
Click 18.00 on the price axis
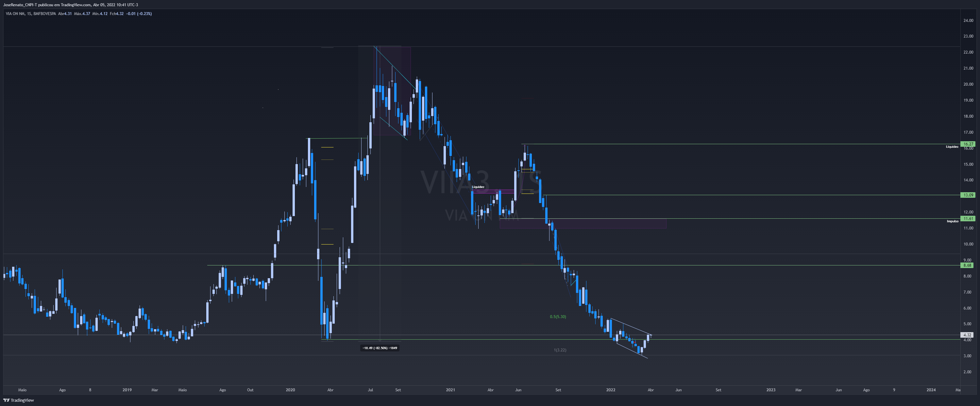[968, 116]
